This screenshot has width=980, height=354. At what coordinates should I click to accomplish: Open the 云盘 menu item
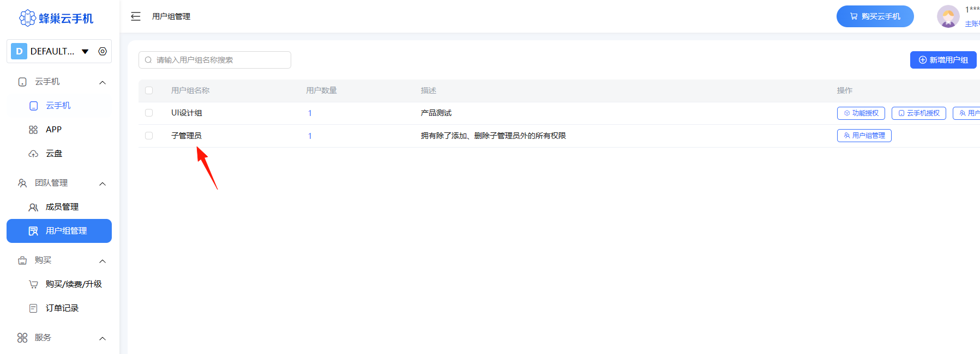pos(59,154)
